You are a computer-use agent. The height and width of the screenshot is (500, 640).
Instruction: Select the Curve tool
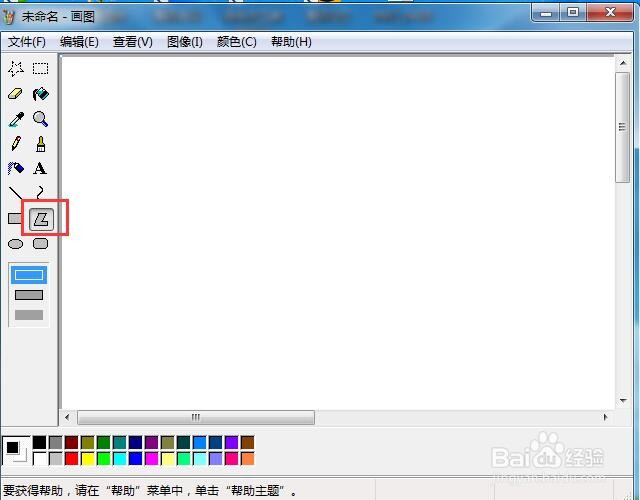click(40, 192)
